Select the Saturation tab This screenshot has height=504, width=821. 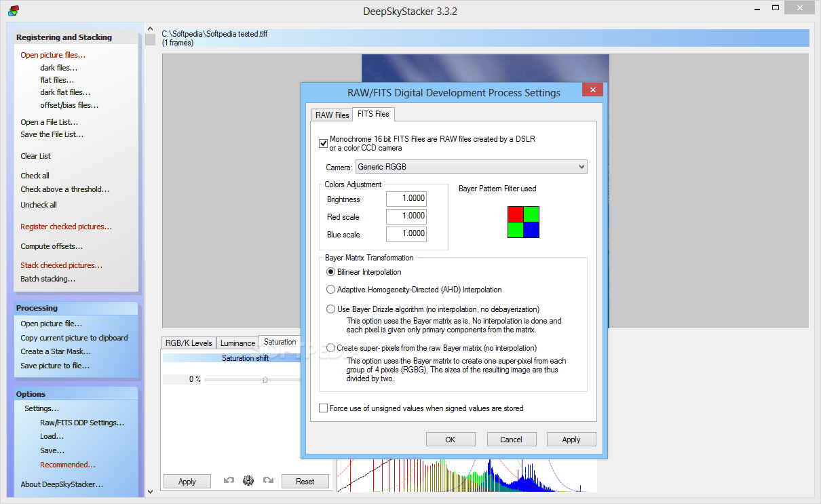[280, 342]
